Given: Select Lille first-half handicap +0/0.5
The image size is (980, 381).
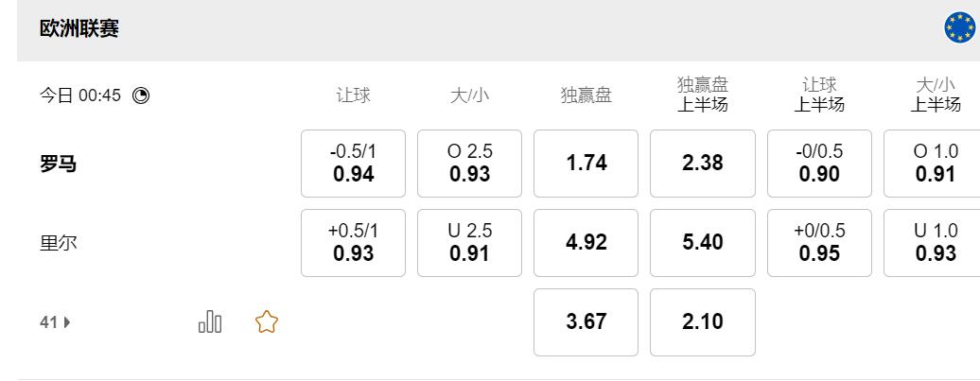Looking at the screenshot, I should [818, 243].
